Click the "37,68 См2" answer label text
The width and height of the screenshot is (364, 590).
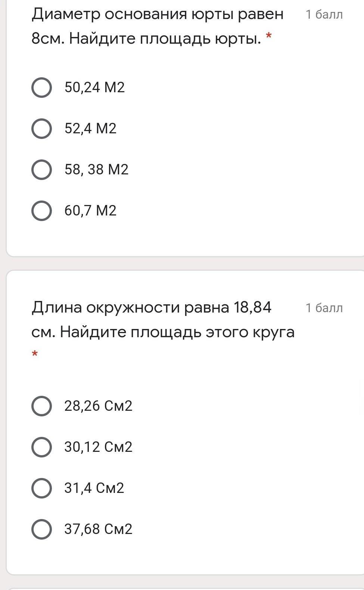[x=98, y=530]
